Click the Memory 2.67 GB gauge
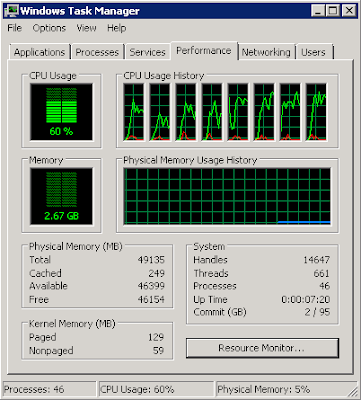The width and height of the screenshot is (361, 400). coord(61,196)
